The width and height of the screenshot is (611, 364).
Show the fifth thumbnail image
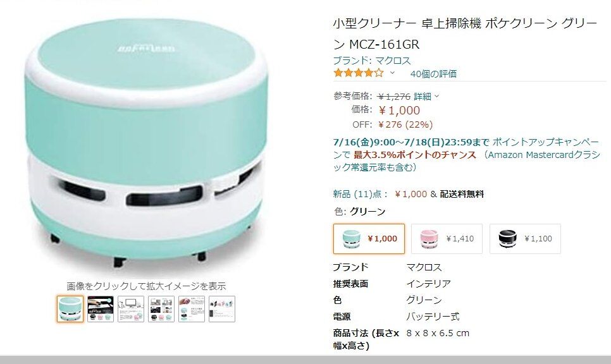pyautogui.click(x=192, y=309)
